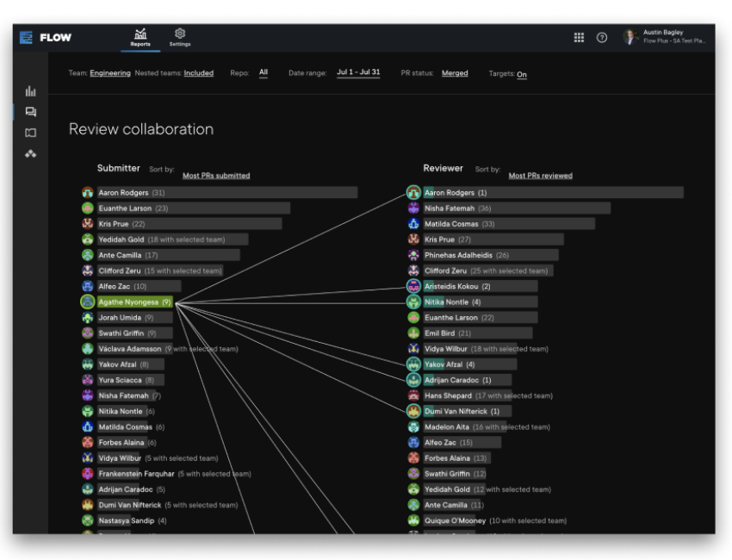
Task: Open Austin Bagley account menu
Action: 665,37
